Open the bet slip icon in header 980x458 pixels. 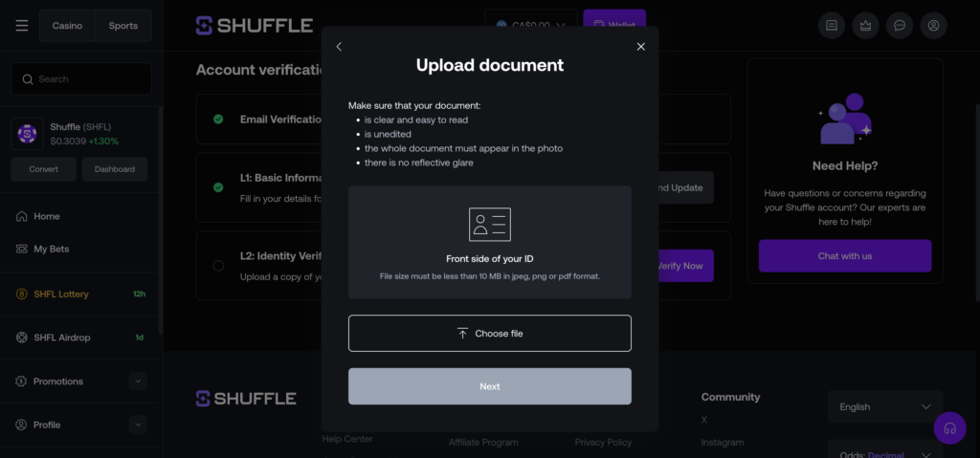click(832, 26)
